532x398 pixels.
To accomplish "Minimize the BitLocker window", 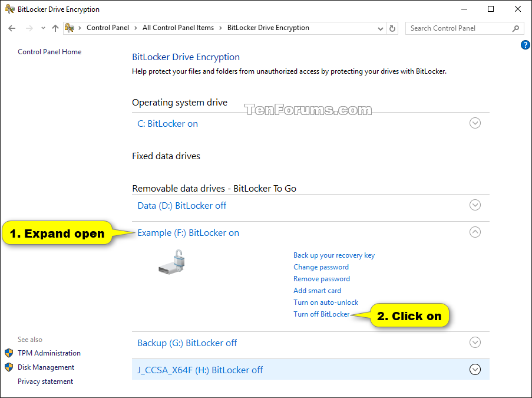I will coord(464,9).
